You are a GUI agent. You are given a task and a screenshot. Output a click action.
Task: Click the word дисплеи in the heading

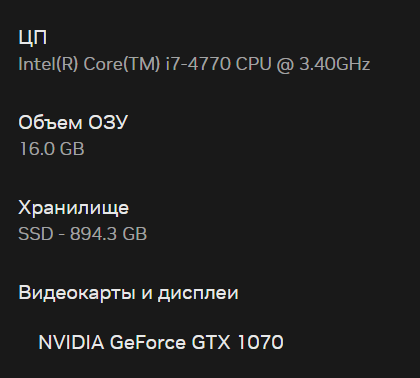[x=198, y=293]
